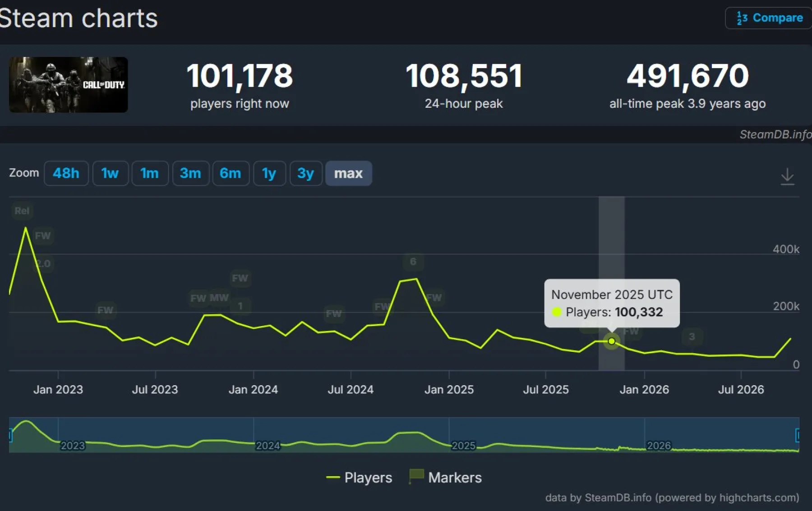The width and height of the screenshot is (812, 511).
Task: Set chart zoom to 48h
Action: [66, 173]
